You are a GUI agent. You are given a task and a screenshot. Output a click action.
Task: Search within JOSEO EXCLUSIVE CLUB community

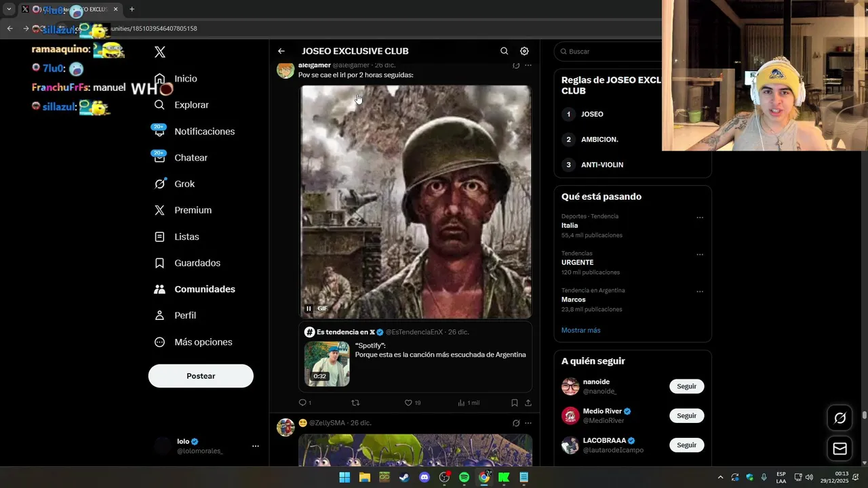pos(504,51)
